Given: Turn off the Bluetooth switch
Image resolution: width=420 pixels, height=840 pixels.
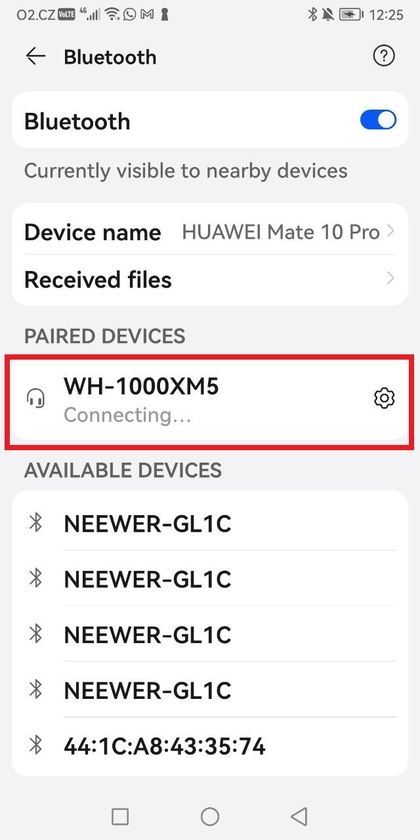Looking at the screenshot, I should pyautogui.click(x=378, y=120).
